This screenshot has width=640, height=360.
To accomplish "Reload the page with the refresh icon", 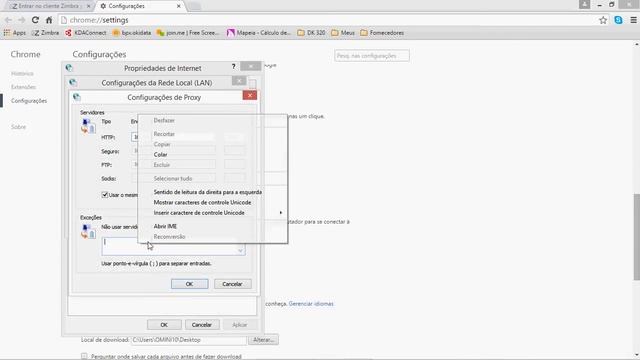I will tap(35, 20).
